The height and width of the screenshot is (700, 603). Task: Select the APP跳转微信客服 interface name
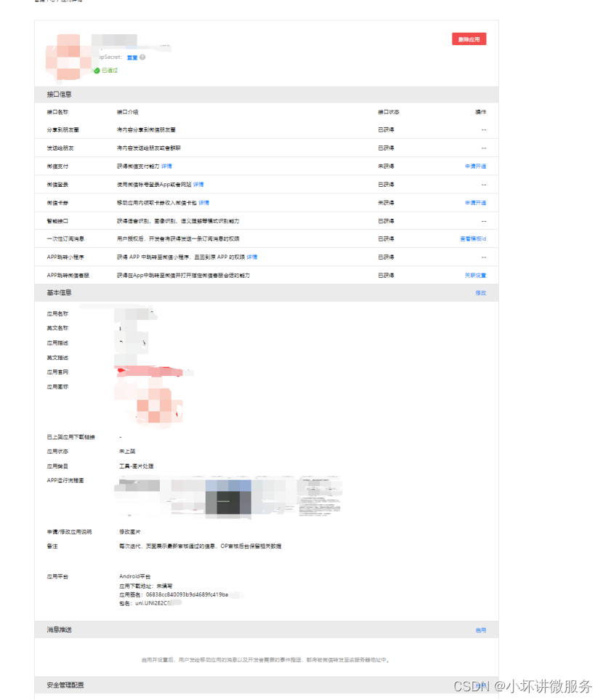tap(68, 275)
